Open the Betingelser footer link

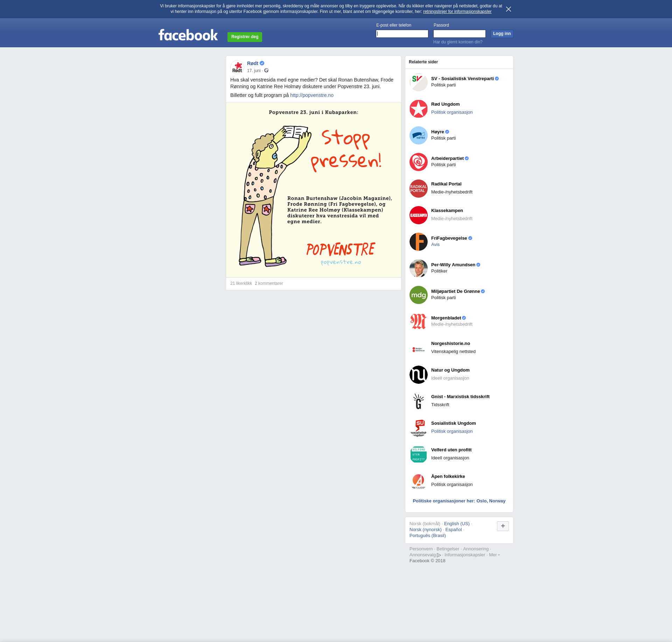[x=448, y=549]
